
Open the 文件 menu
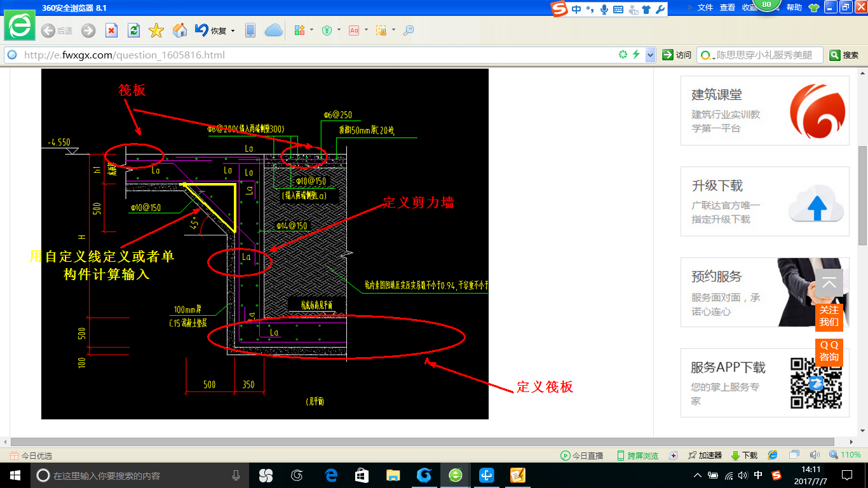click(705, 8)
